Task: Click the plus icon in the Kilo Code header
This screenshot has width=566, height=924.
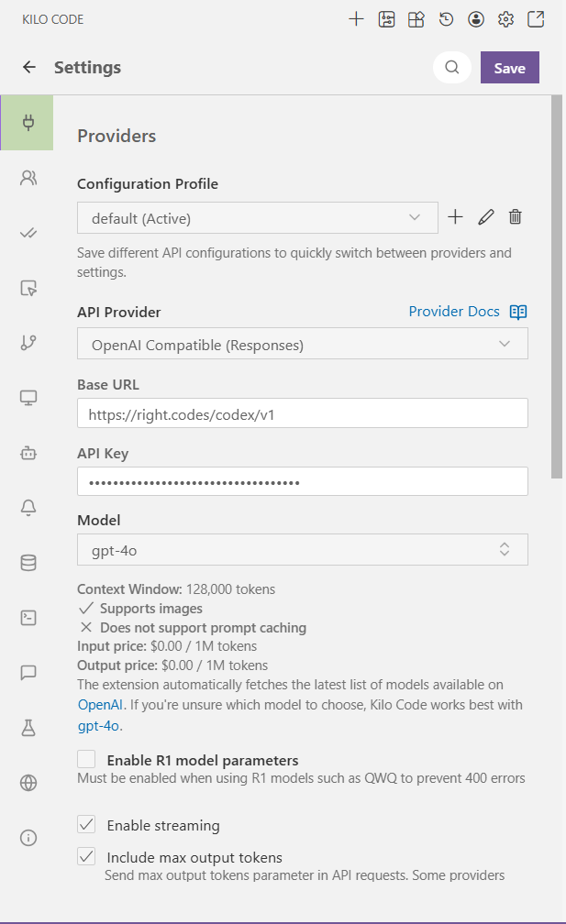Action: click(357, 19)
